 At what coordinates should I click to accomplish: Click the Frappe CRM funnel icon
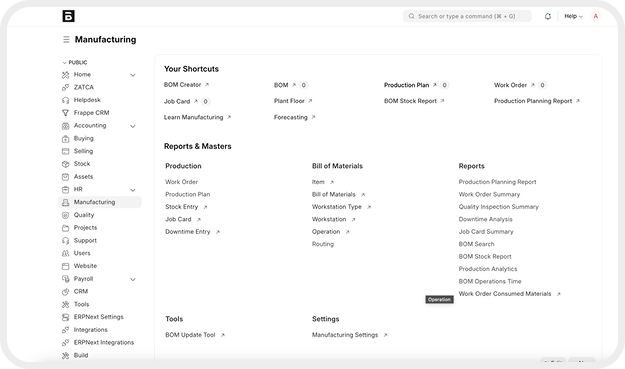[65, 113]
